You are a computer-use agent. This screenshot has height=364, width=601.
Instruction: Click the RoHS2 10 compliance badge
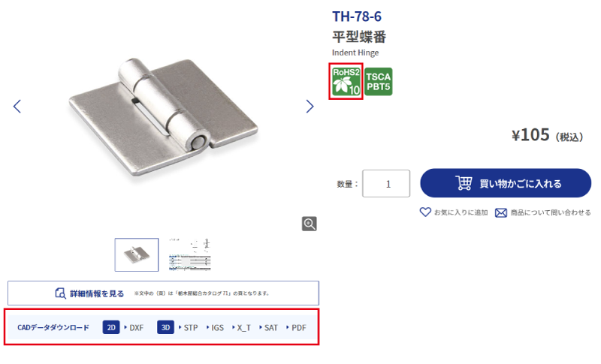pos(346,81)
